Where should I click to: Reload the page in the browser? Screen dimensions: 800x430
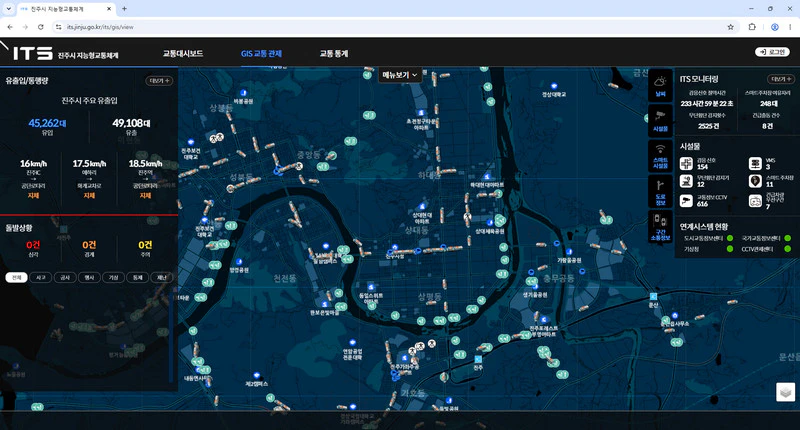pyautogui.click(x=41, y=27)
